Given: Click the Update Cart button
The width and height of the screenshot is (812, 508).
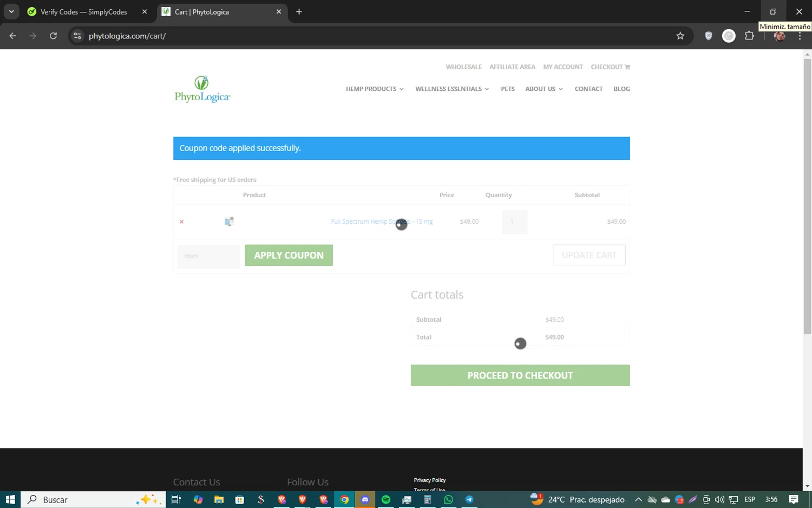Looking at the screenshot, I should 589,255.
